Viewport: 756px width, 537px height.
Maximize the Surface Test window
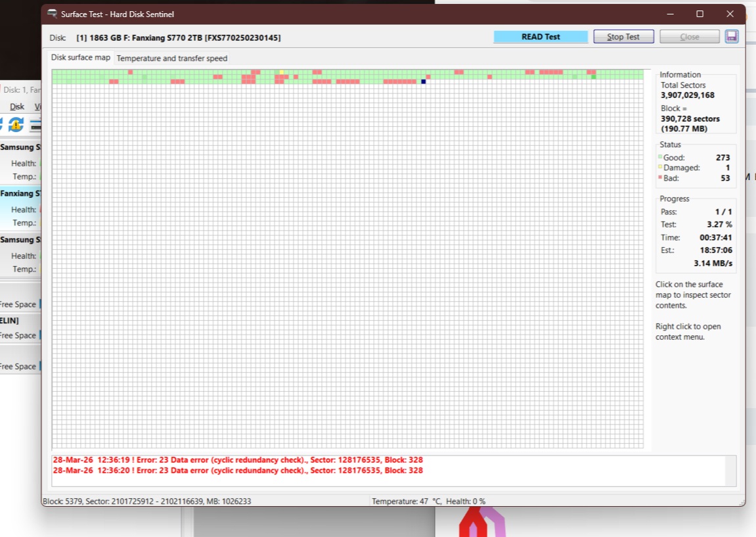pos(700,14)
